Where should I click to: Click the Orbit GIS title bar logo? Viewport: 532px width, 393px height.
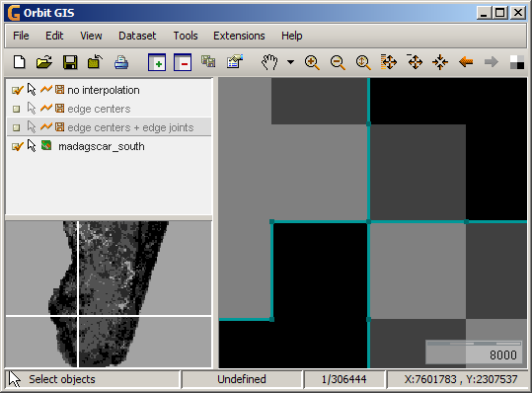(14, 13)
